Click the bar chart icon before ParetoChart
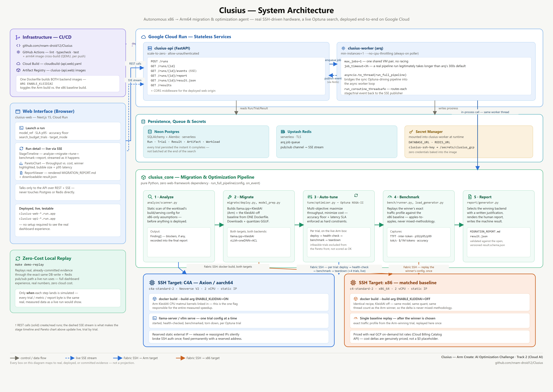 21,163
